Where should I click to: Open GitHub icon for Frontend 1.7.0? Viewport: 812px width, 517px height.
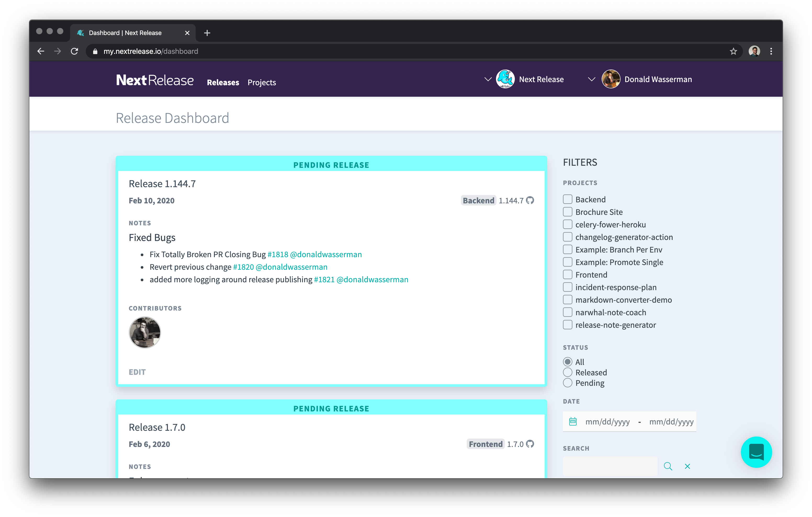pos(530,444)
